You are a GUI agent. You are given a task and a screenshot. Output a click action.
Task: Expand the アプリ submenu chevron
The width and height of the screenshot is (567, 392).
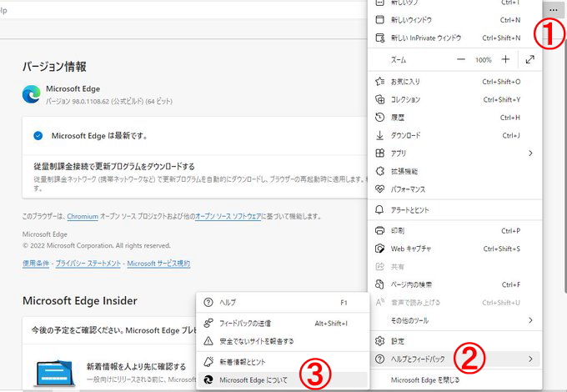530,153
